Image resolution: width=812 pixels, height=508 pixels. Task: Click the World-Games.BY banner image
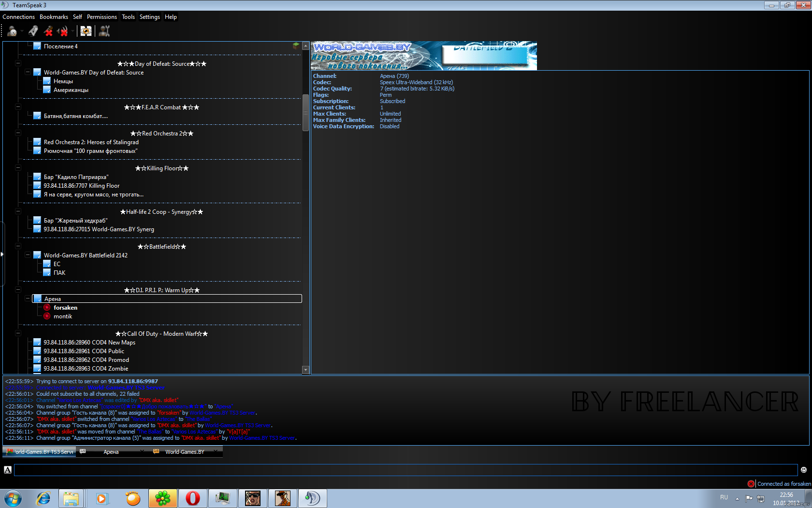pyautogui.click(x=423, y=56)
